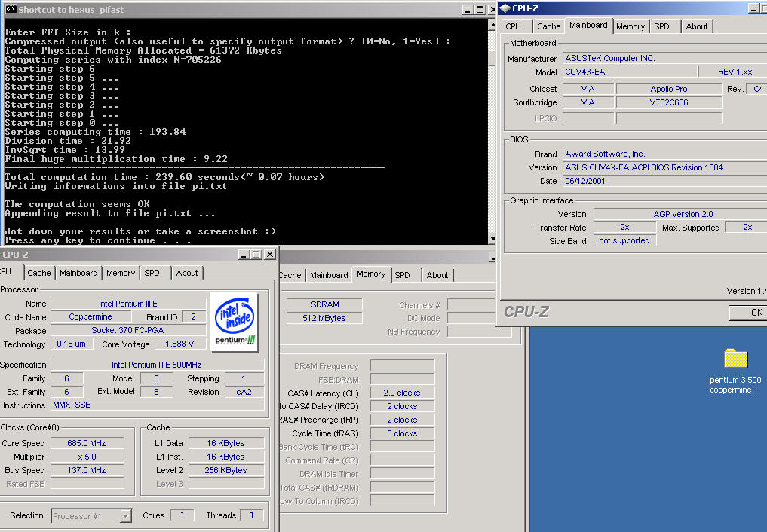
Task: Open Mainboard tab in the CPU-Z memory window
Action: coord(329,275)
